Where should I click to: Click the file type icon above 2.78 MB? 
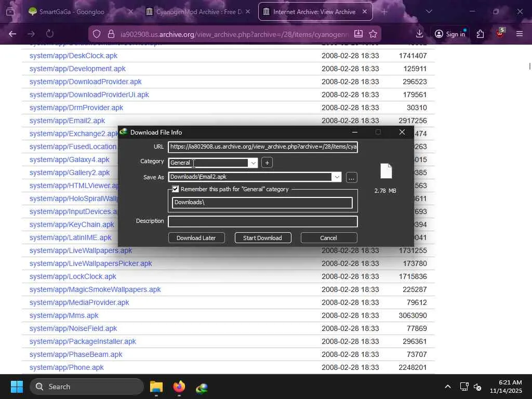point(386,171)
